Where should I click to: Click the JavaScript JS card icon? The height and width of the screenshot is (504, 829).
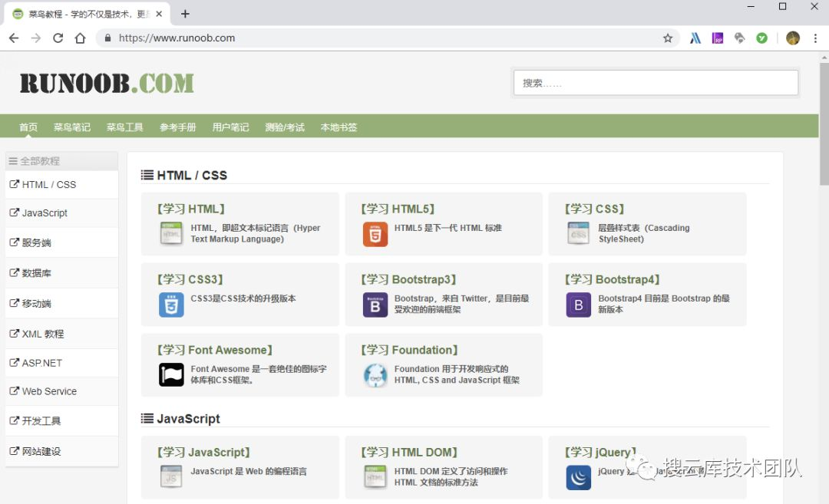(x=171, y=476)
